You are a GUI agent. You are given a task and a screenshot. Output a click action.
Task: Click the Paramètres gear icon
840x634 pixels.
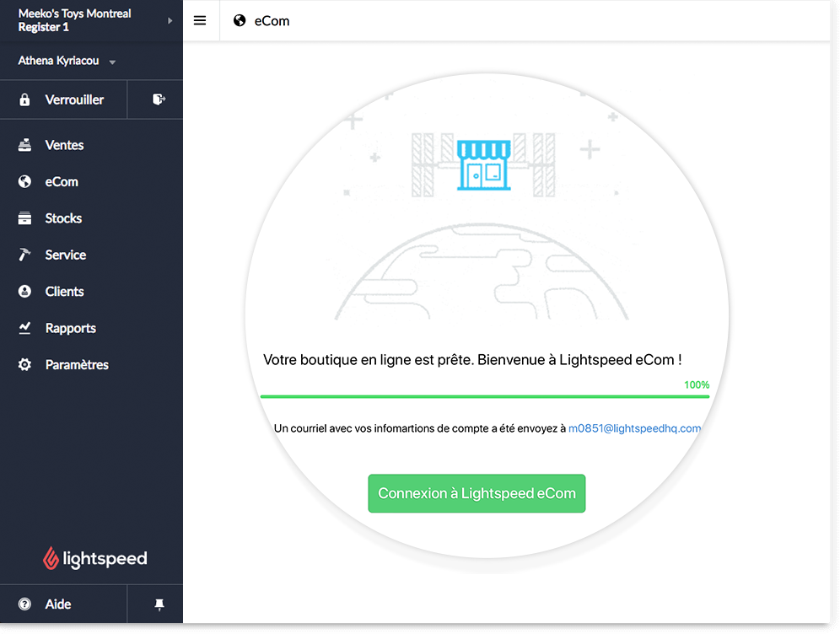click(x=25, y=365)
